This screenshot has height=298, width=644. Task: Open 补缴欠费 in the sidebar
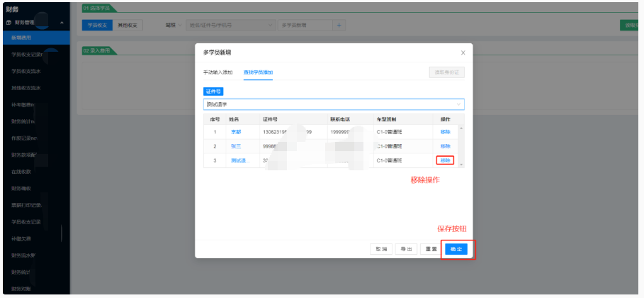(x=21, y=238)
